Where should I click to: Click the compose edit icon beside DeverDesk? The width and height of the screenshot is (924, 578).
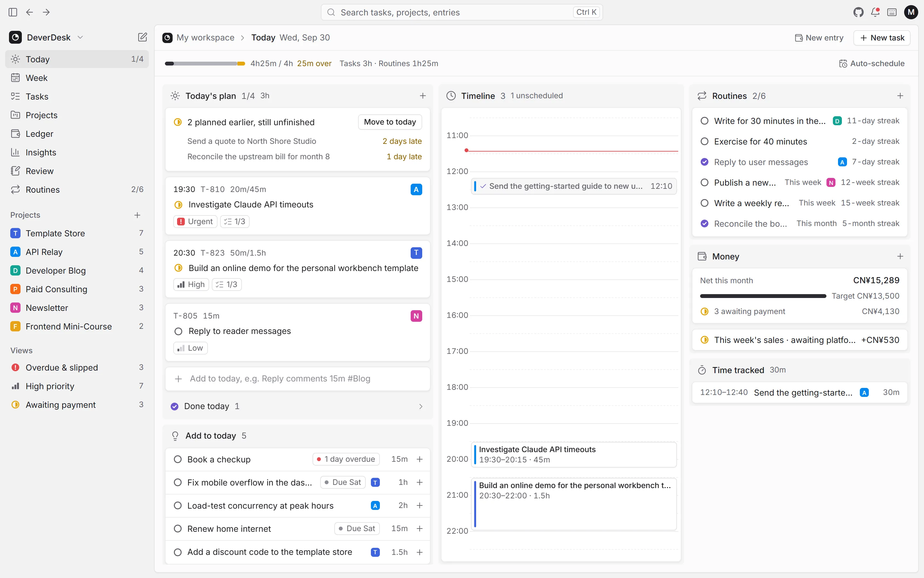pos(142,37)
